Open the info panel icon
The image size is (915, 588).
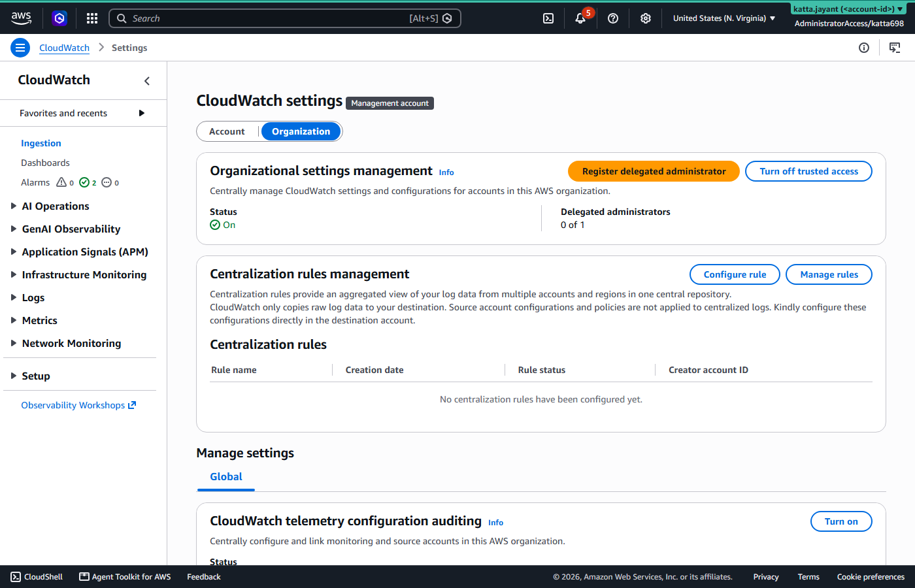[x=864, y=48]
